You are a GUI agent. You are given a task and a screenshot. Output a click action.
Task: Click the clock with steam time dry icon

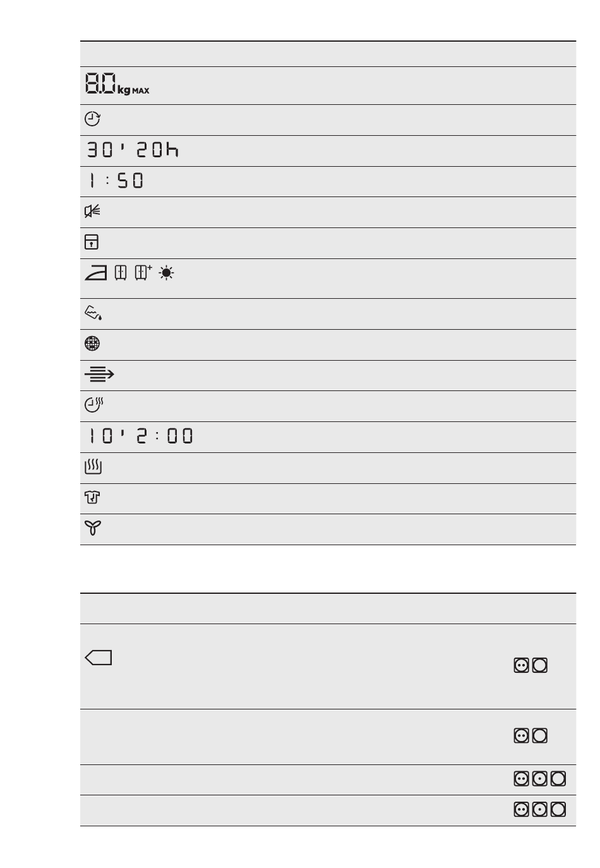click(x=93, y=405)
